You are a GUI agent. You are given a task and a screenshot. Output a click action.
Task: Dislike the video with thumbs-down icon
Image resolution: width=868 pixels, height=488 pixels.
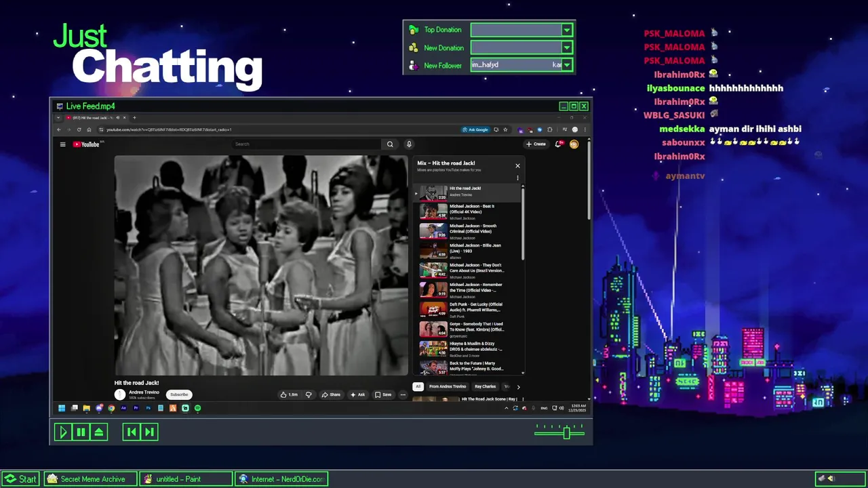309,394
